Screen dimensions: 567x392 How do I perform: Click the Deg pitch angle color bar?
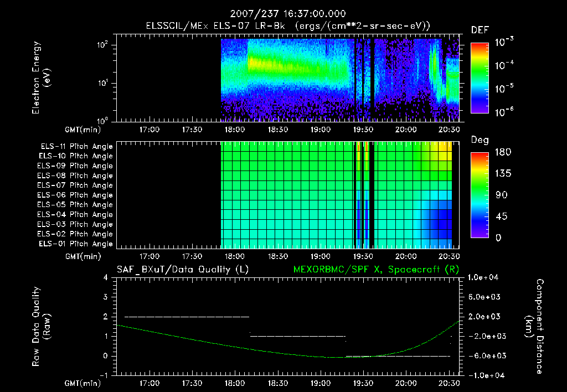480,195
